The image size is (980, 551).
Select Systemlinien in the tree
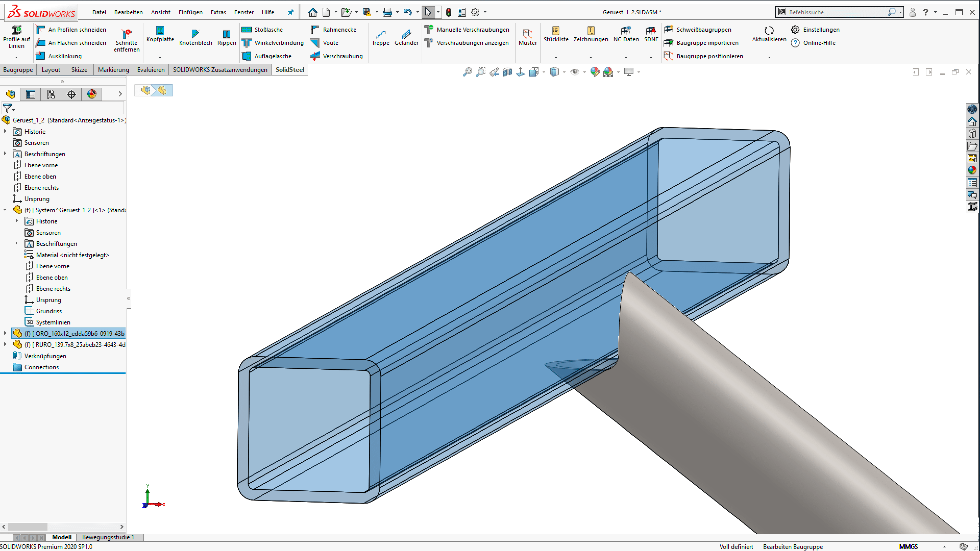coord(53,322)
